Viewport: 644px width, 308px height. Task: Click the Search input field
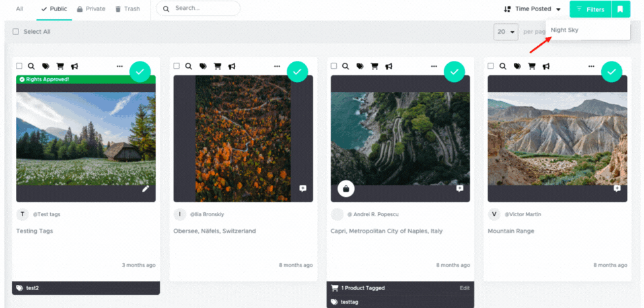pos(198,8)
